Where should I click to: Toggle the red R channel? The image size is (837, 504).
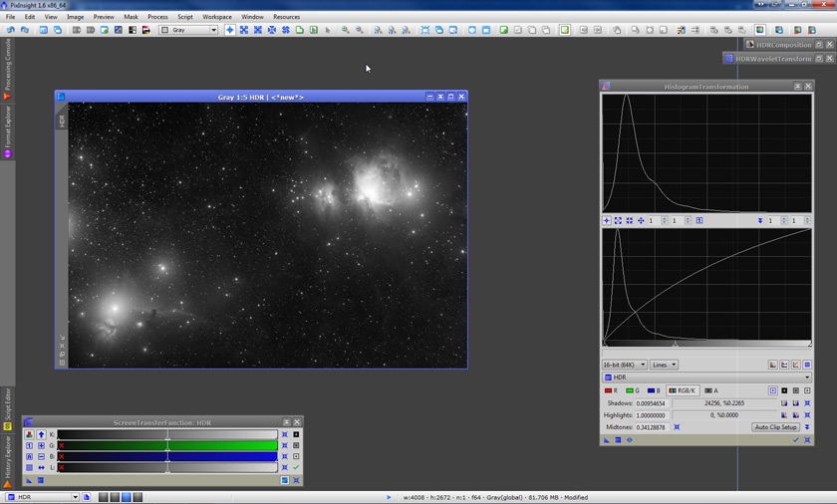point(611,390)
